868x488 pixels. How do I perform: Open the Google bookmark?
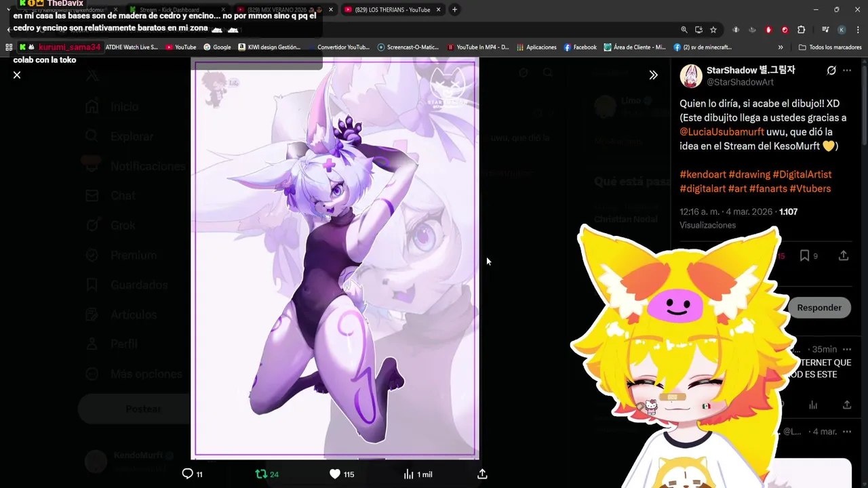point(217,47)
